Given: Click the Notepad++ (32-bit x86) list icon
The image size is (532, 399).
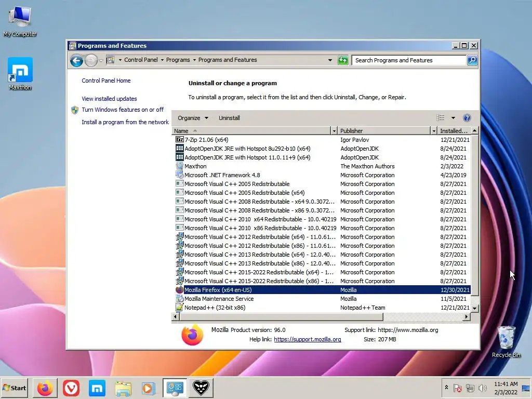Looking at the screenshot, I should (x=179, y=308).
